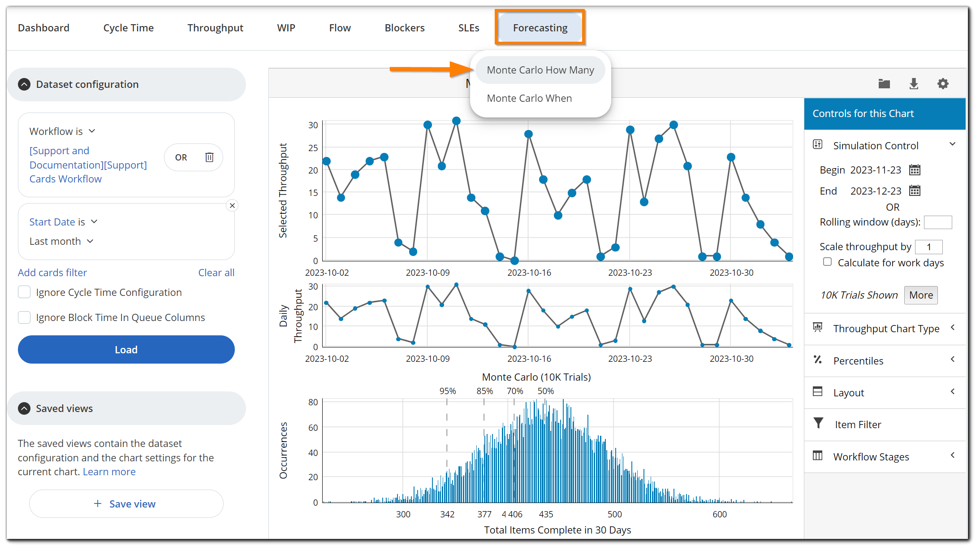Check Ignore Block Time In Queue Columns
This screenshot has height=551, width=980.
(x=24, y=317)
